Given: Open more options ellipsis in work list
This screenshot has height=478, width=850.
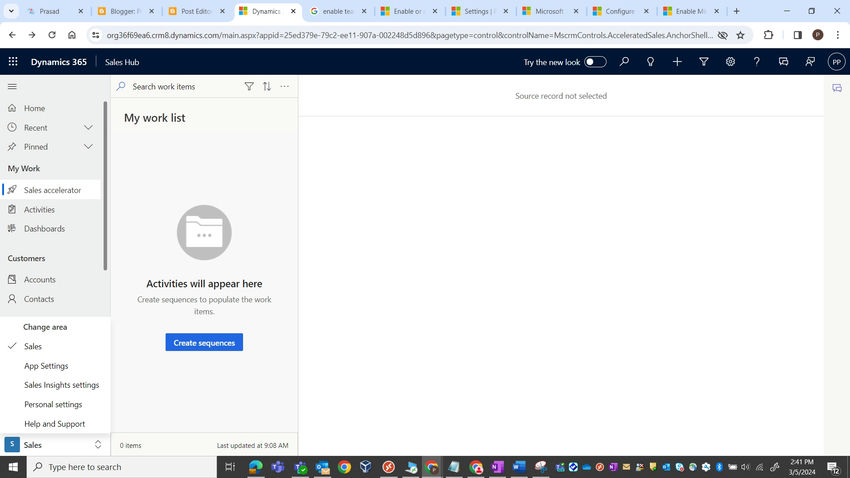Looking at the screenshot, I should point(285,86).
